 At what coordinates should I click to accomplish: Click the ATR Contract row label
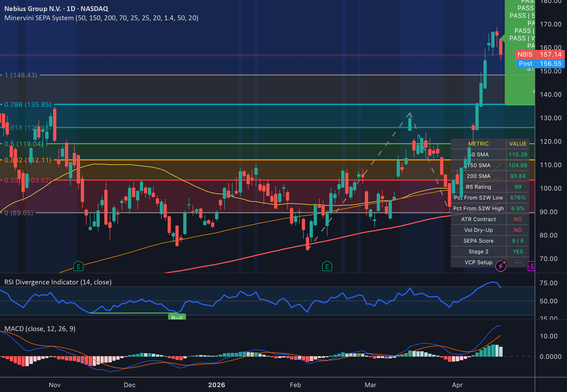tap(478, 219)
